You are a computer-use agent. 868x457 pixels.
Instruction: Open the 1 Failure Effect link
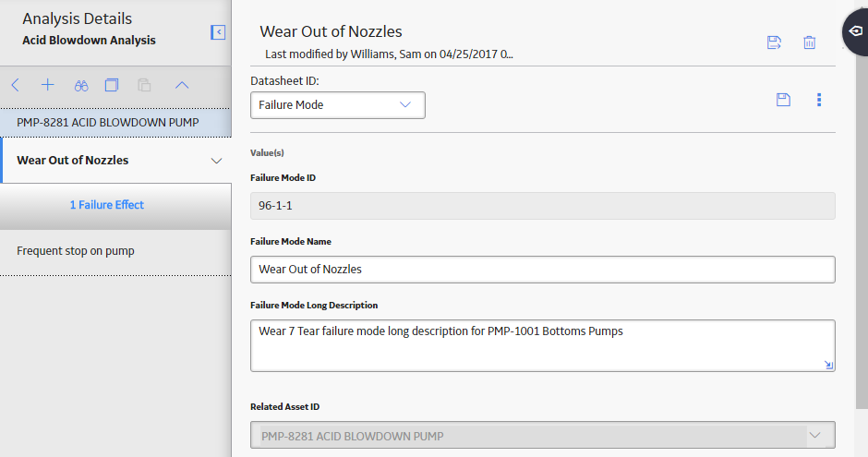(x=107, y=205)
